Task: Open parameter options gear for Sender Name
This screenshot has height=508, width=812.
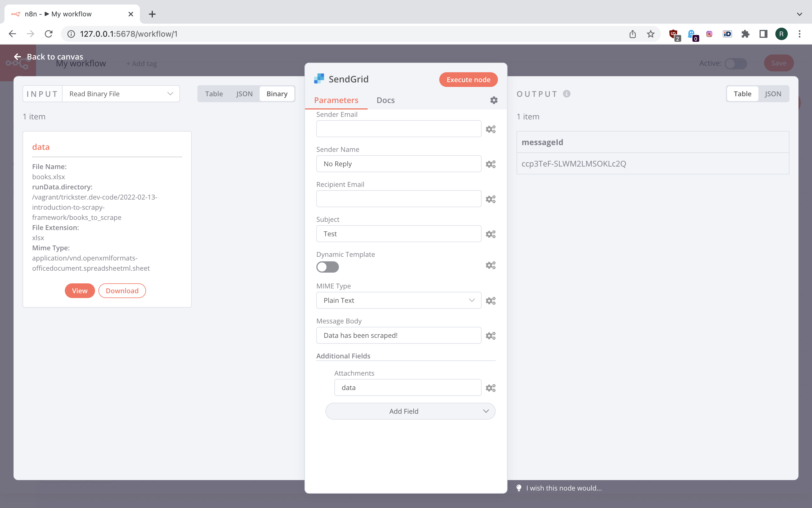Action: click(491, 164)
